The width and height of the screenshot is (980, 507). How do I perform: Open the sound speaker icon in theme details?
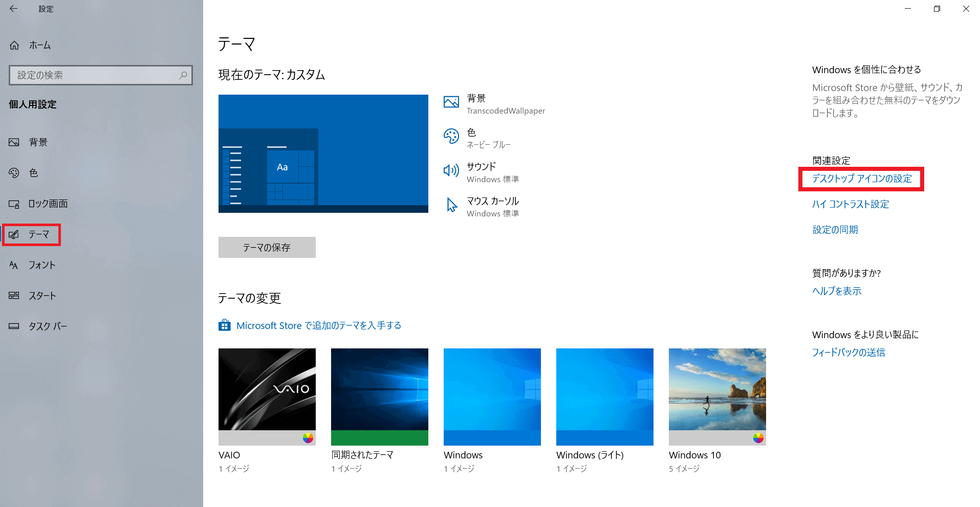coord(451,170)
